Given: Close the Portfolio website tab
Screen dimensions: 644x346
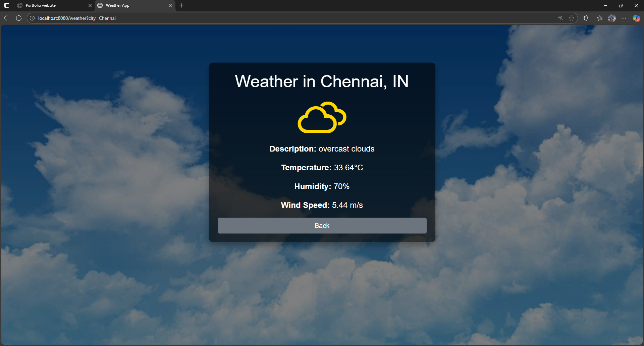Looking at the screenshot, I should [x=90, y=5].
